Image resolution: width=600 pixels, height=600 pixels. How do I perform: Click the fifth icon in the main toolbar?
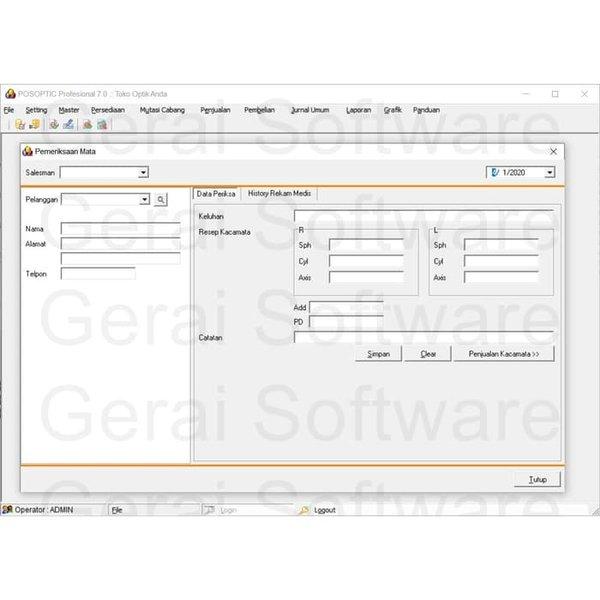point(88,125)
